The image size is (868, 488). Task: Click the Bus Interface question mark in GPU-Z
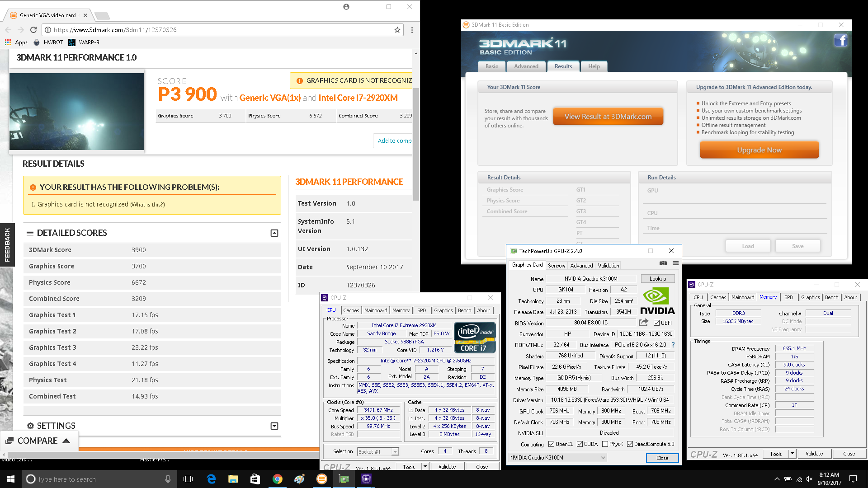673,345
